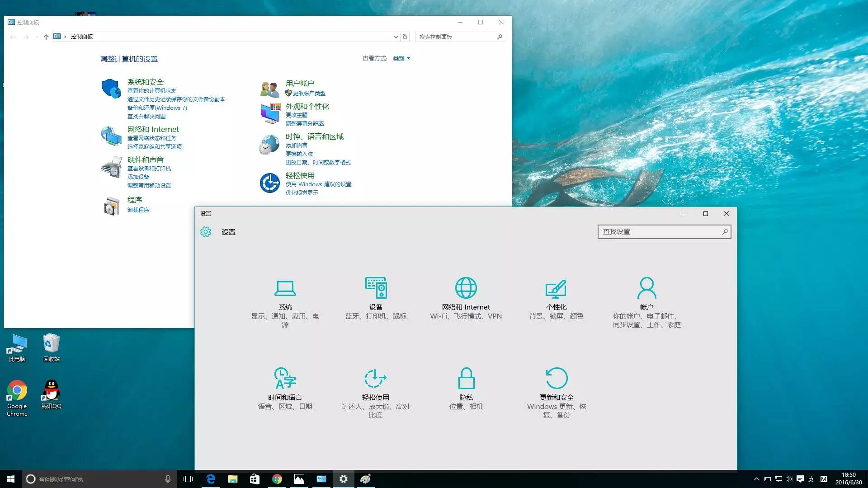Open the Store from the taskbar
This screenshot has height=488, width=868.
(255, 479)
